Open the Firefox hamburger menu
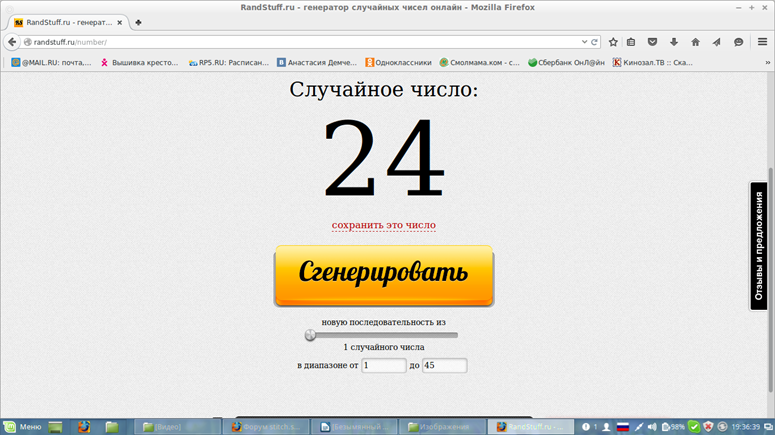 click(761, 42)
